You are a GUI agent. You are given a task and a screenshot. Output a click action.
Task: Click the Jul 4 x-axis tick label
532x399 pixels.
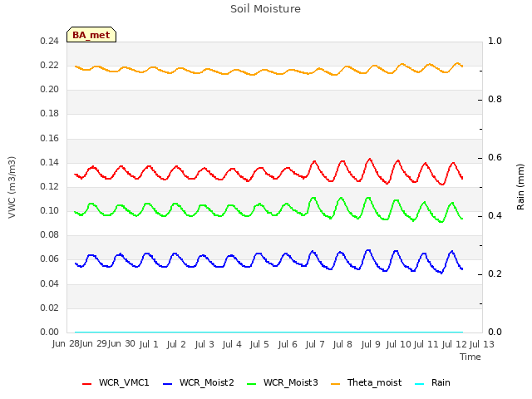(x=232, y=344)
